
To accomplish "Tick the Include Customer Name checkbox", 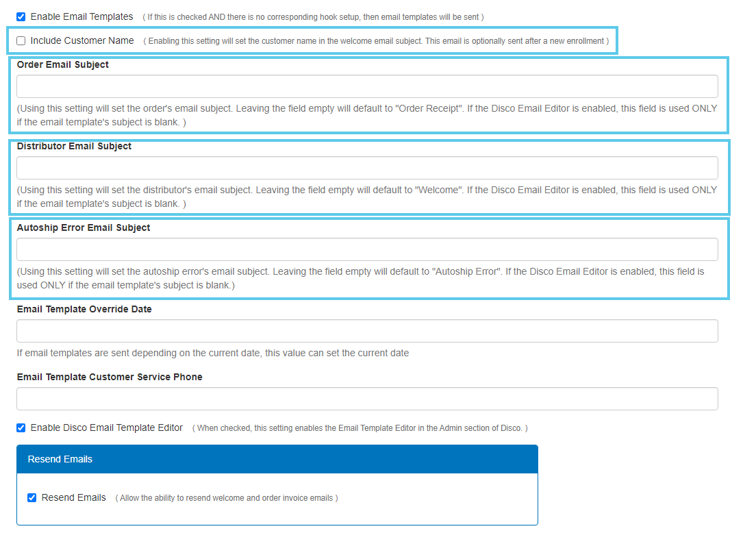I will click(x=21, y=40).
